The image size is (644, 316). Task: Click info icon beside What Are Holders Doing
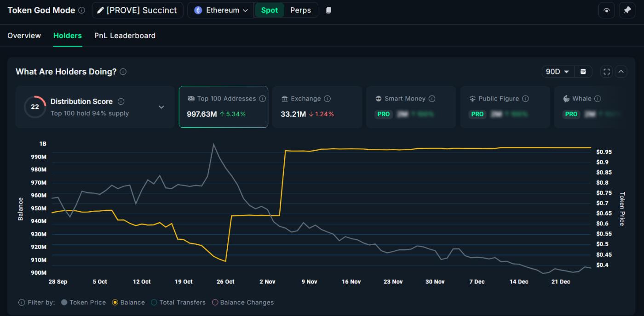pyautogui.click(x=123, y=72)
